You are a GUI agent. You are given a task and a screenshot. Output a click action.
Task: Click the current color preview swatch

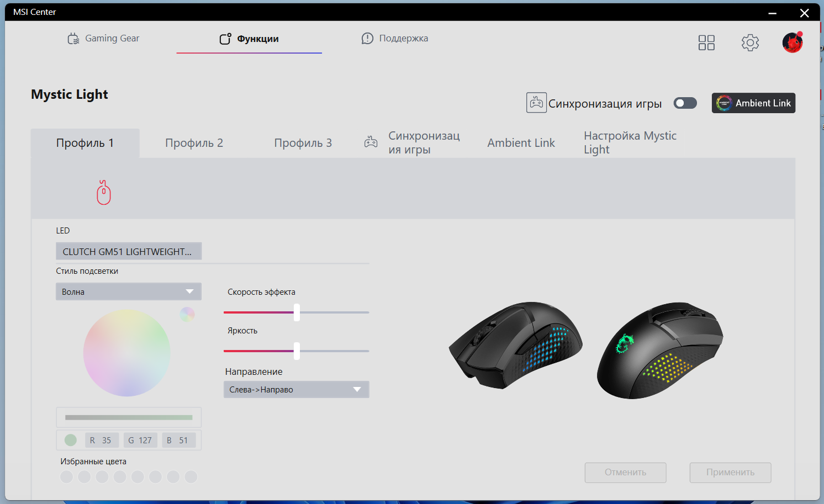(71, 440)
